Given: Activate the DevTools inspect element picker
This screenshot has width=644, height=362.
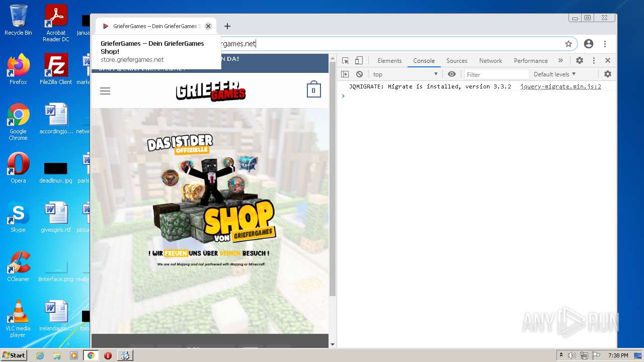Looking at the screenshot, I should tap(345, 60).
